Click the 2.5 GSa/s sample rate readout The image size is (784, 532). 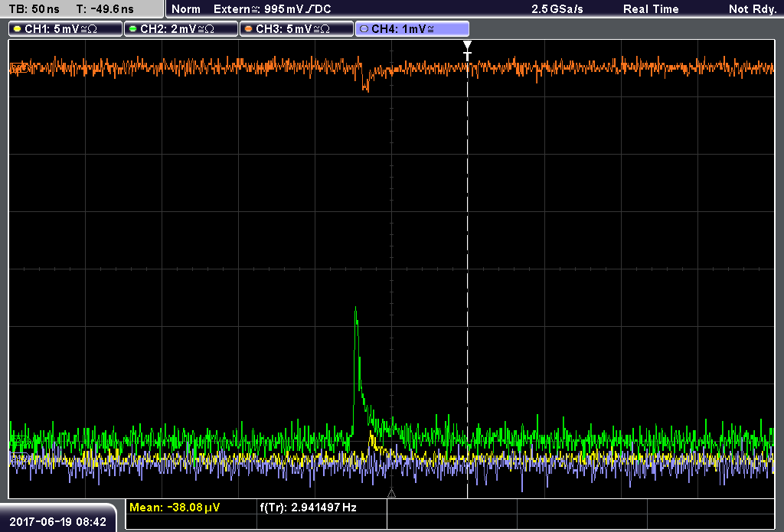coord(557,9)
